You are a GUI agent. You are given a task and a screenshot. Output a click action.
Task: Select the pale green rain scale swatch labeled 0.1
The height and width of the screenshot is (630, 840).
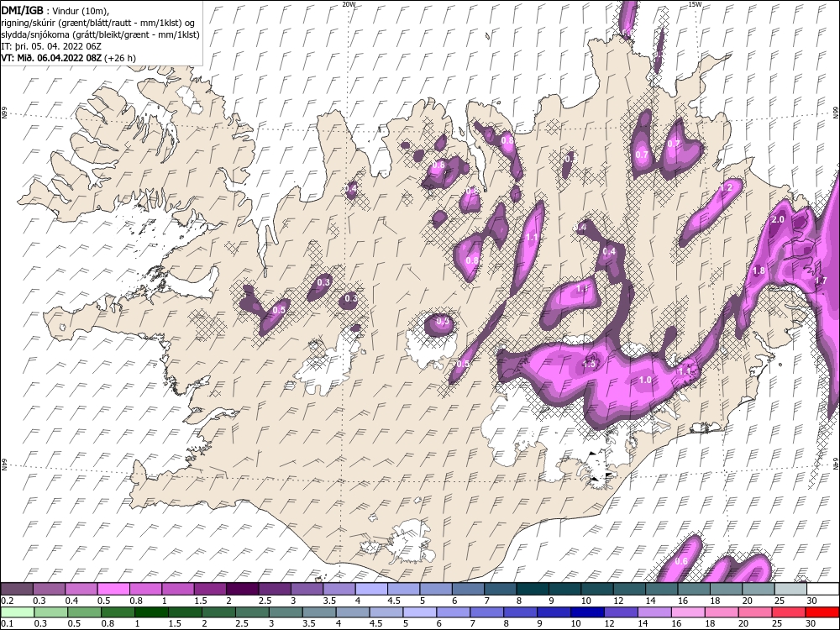coord(17,612)
